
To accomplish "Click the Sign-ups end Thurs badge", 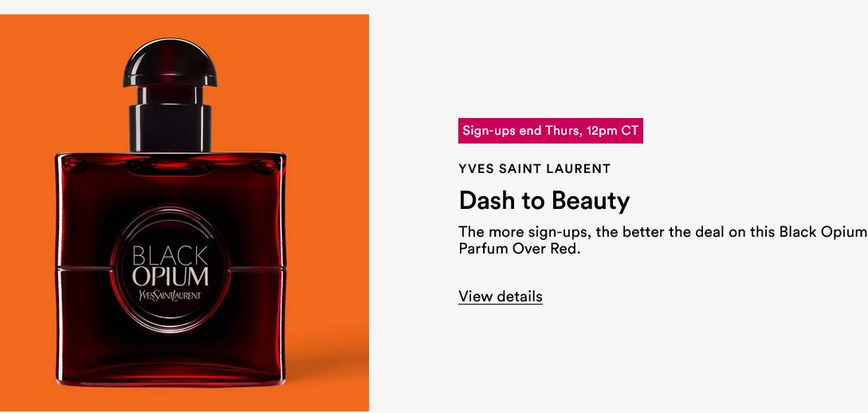I will coord(550,131).
